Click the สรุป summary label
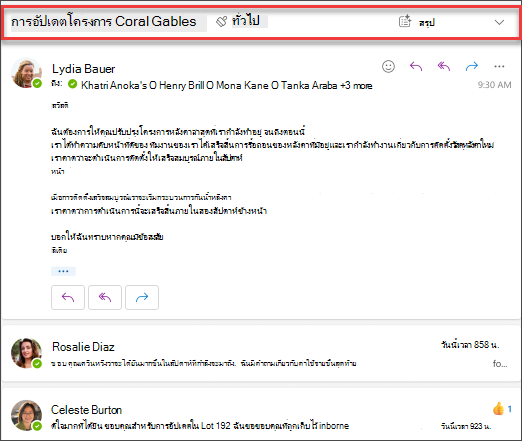Viewport: 522px width, 441px height. coord(427,23)
